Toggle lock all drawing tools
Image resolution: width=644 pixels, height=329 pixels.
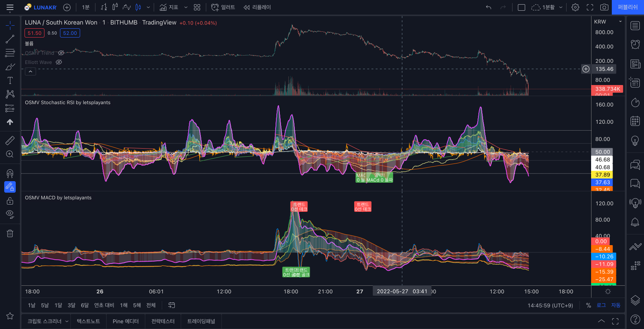(x=10, y=201)
